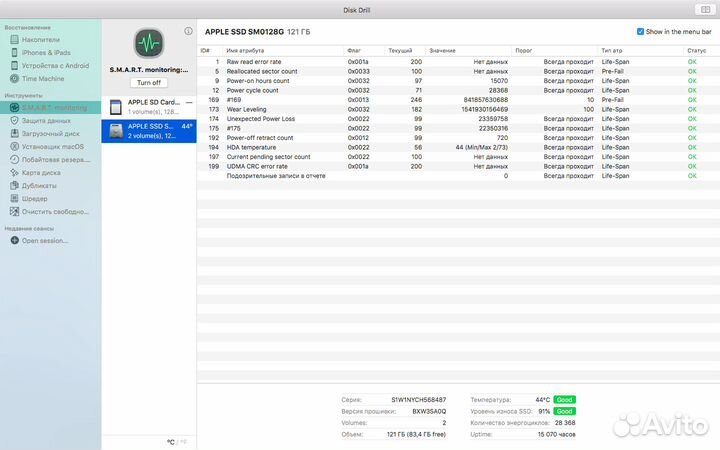Open Загрузочный диск tool
720x450 pixels.
point(51,134)
